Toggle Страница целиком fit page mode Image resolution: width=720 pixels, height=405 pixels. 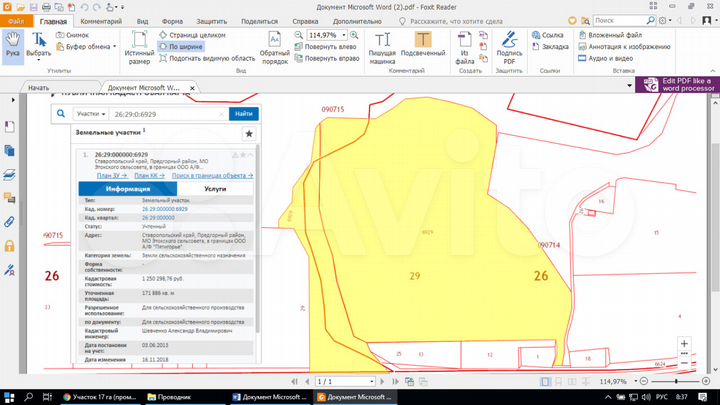point(190,35)
